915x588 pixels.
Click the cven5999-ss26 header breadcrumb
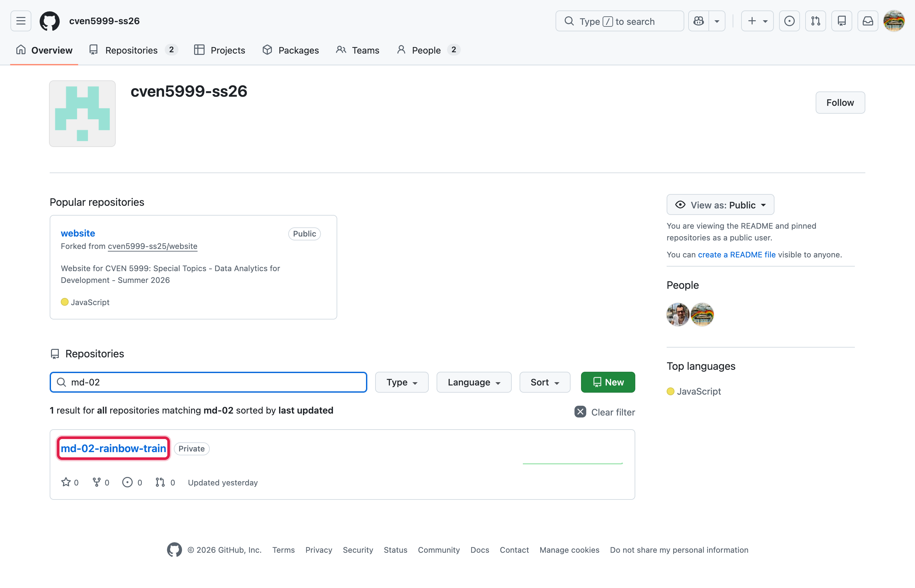pyautogui.click(x=104, y=21)
